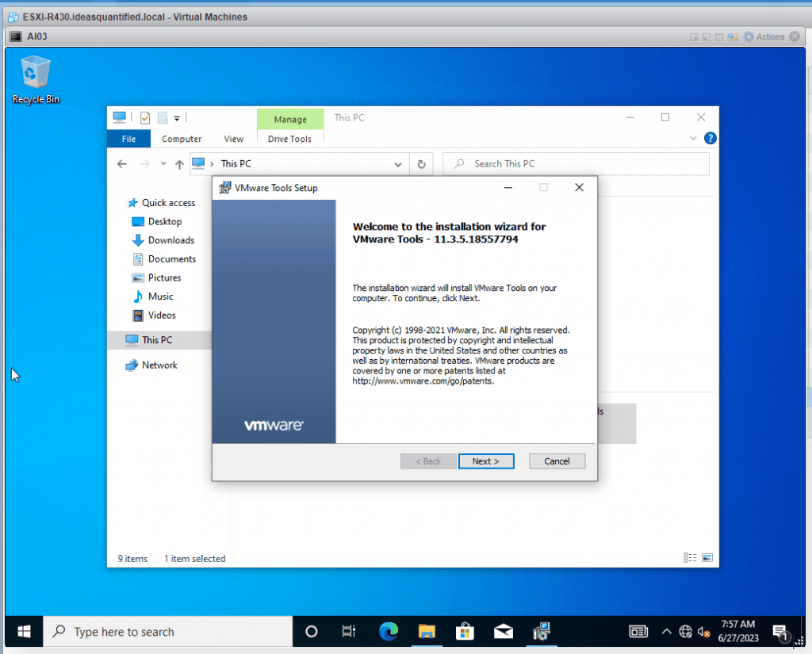Close the AI03 console tab
Screen dimensions: 812x654
(795, 36)
